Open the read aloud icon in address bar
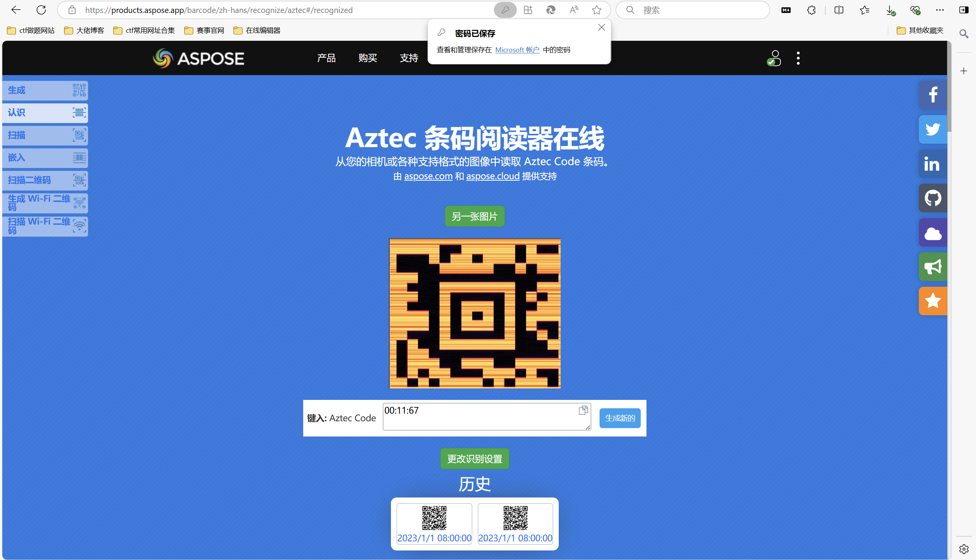The image size is (976, 560). (574, 10)
